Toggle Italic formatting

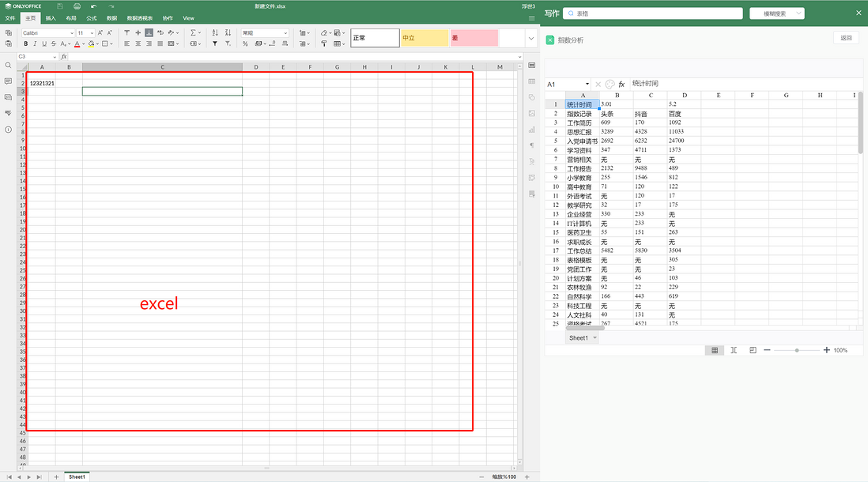click(x=35, y=43)
